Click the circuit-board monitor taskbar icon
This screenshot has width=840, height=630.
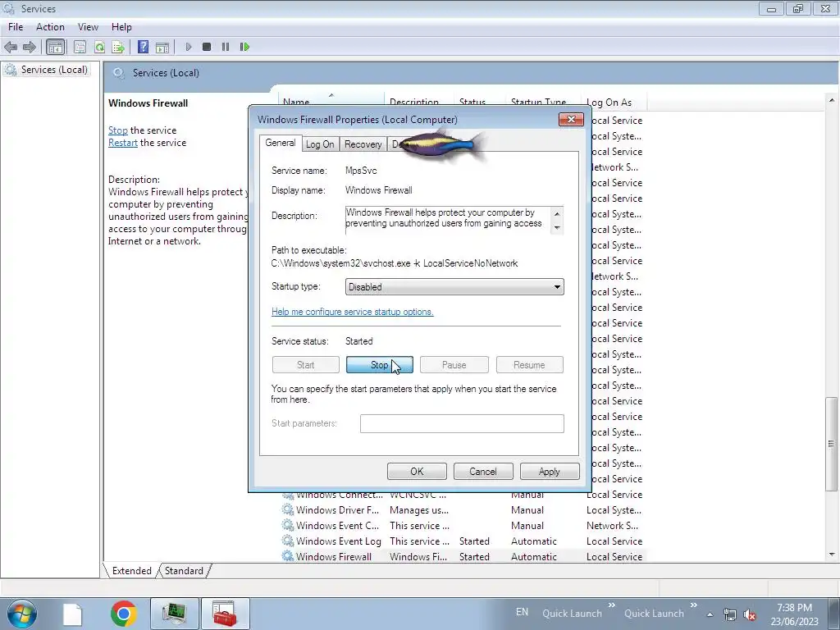click(175, 614)
